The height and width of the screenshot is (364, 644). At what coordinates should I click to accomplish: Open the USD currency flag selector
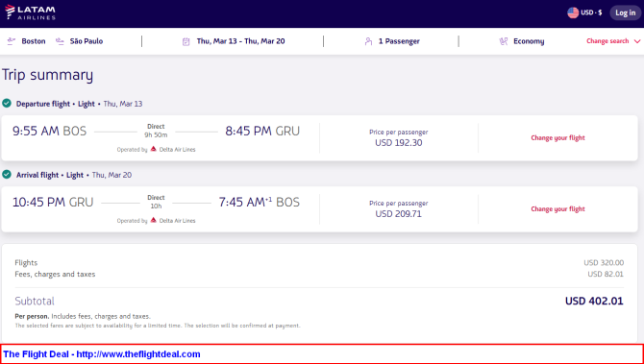(573, 12)
